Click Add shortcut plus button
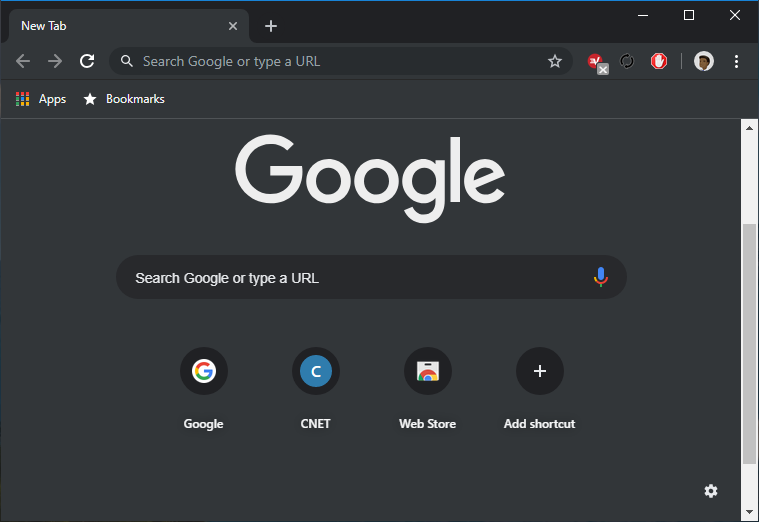 pyautogui.click(x=539, y=371)
